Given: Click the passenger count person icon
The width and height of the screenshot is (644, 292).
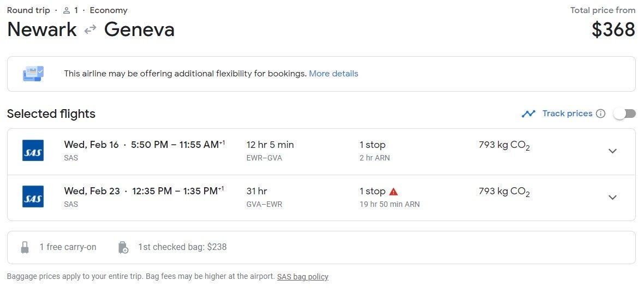Looking at the screenshot, I should [67, 10].
